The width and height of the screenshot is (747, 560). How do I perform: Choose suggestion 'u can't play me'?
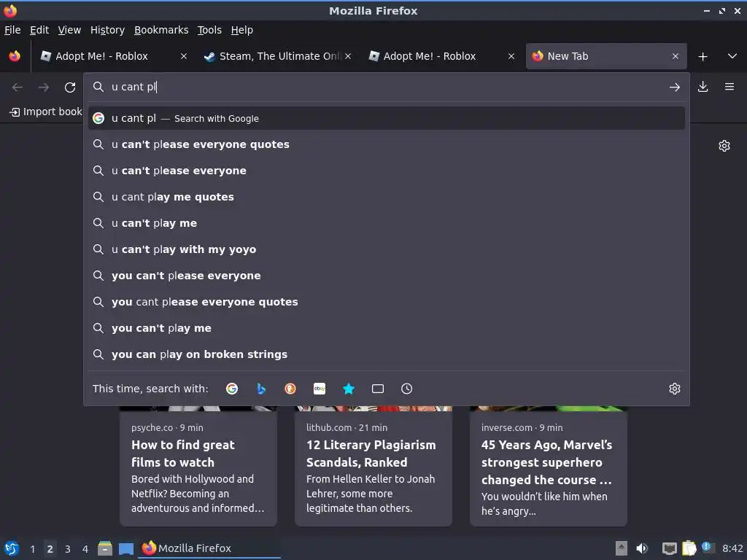pos(387,223)
